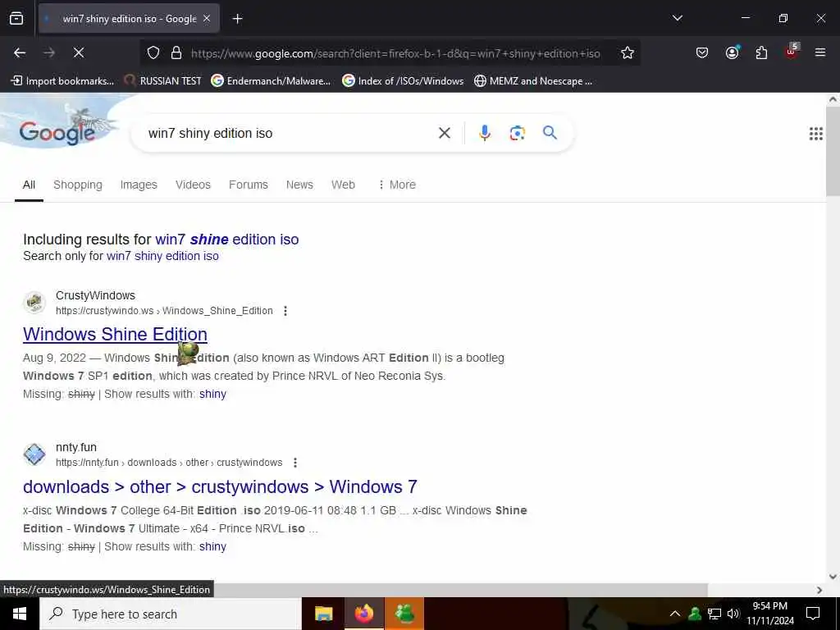Viewport: 840px width, 630px height.
Task: Expand the list all tabs chevron
Action: click(x=677, y=18)
